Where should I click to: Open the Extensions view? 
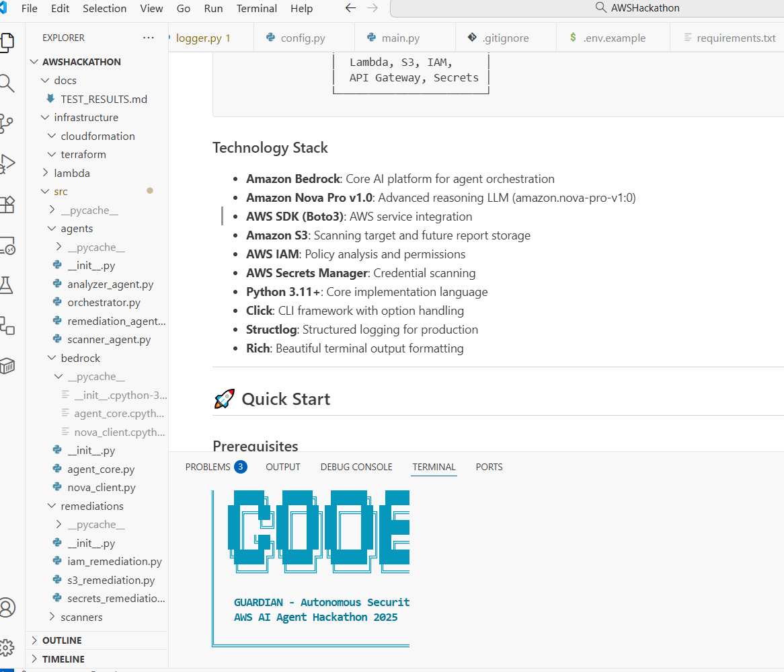[7, 204]
